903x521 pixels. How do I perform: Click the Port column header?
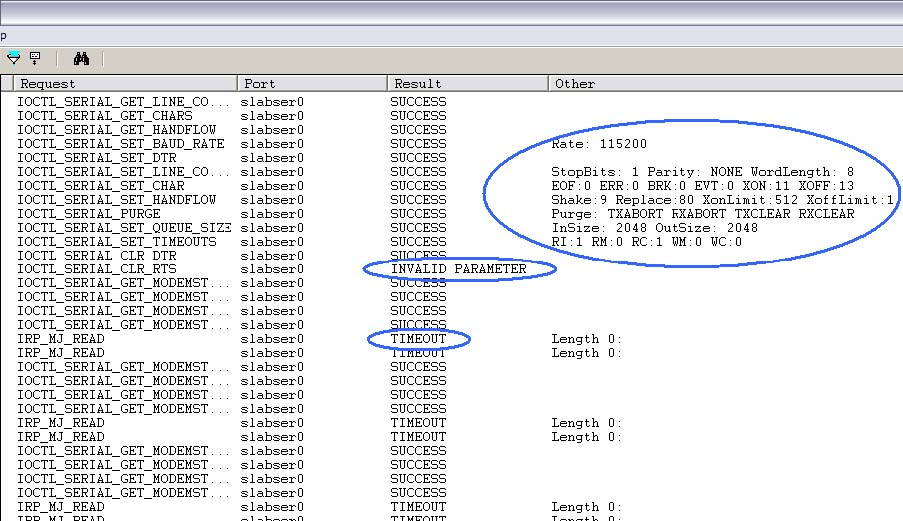pyautogui.click(x=310, y=84)
